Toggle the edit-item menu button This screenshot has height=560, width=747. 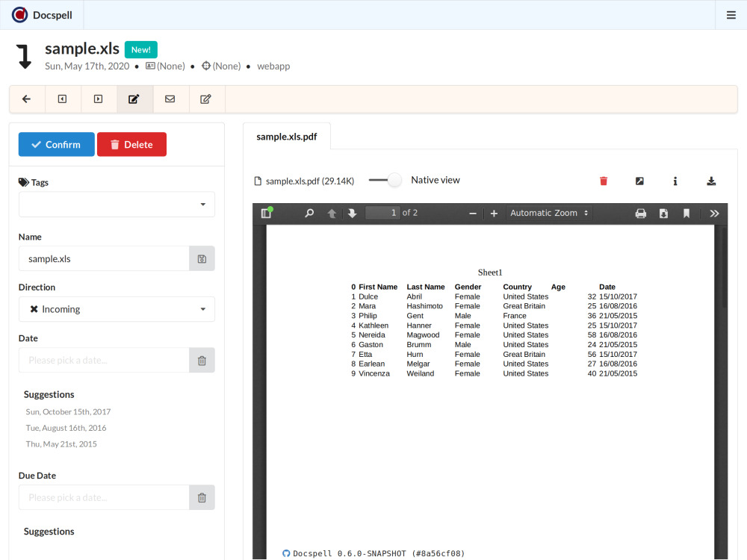(x=134, y=99)
